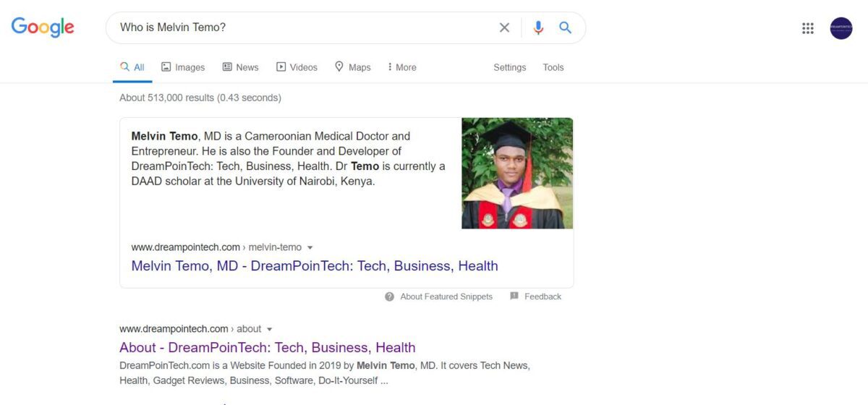The height and width of the screenshot is (405, 868).
Task: Click the About Featured Snippets help icon
Action: (390, 297)
